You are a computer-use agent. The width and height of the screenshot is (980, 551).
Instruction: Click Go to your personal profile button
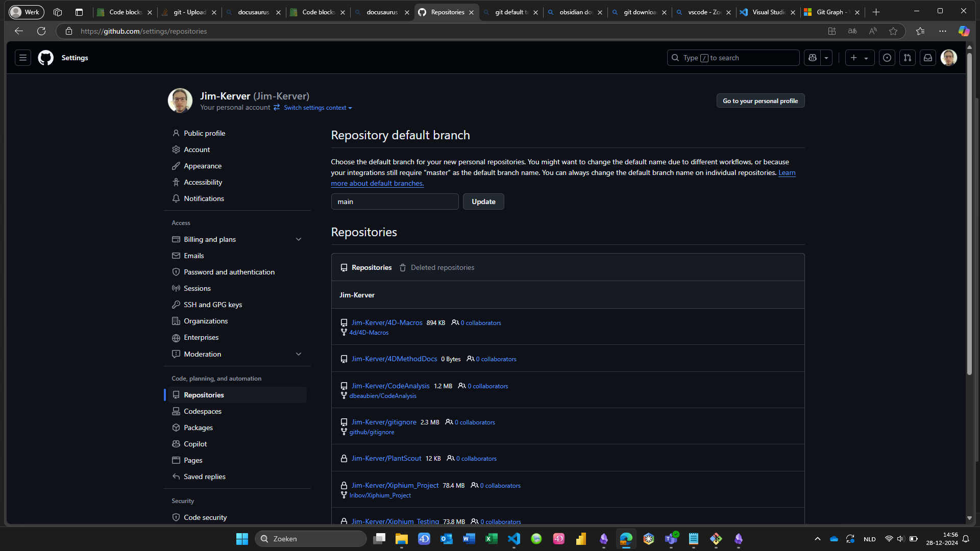760,101
